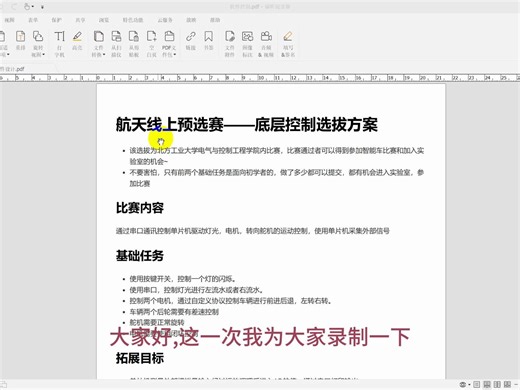This screenshot has width=520, height=390.
Task: Click the bullet 车辆两个后轮需要有差速控制
Action: [174, 312]
